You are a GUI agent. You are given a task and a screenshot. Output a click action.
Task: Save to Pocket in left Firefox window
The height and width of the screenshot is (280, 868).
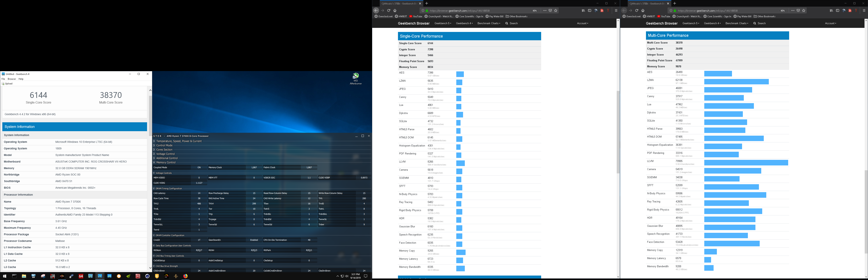(x=550, y=10)
